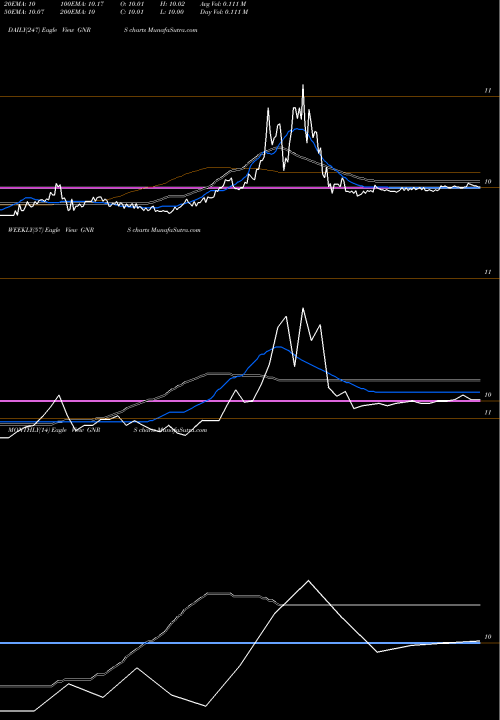This screenshot has width=500, height=720.
Task: Select the close price C: 10.01
Action: [133, 12]
